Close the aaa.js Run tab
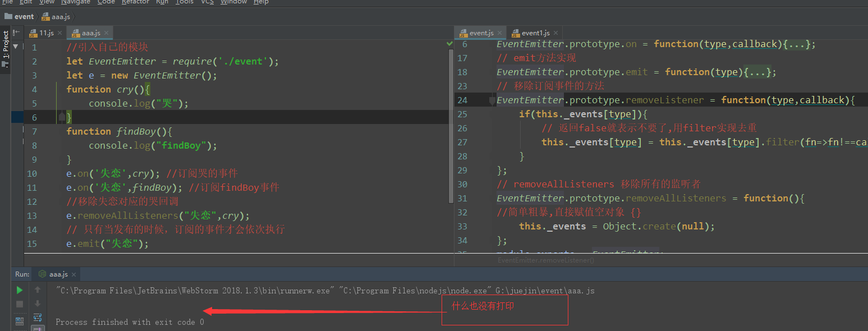The width and height of the screenshot is (868, 331). coord(74,274)
